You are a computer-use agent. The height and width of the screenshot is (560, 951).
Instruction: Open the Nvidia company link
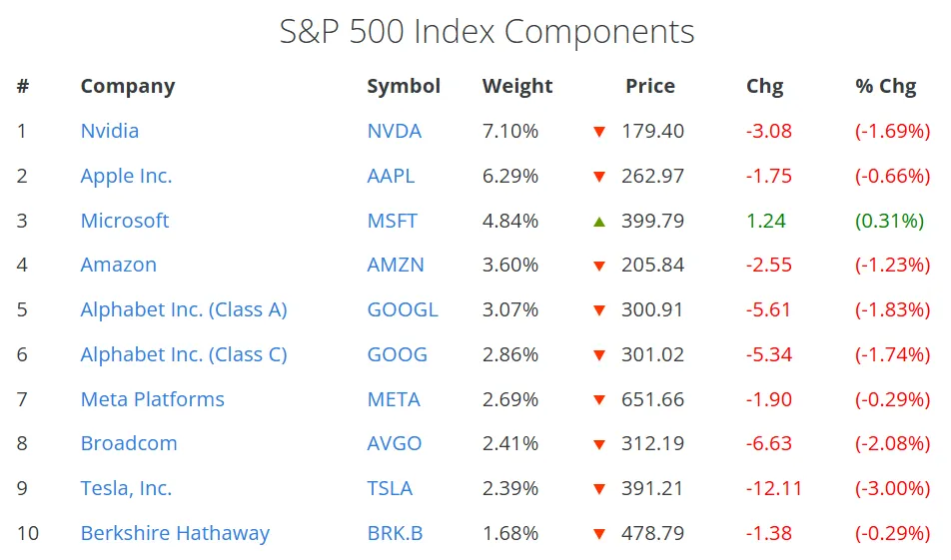(x=110, y=131)
